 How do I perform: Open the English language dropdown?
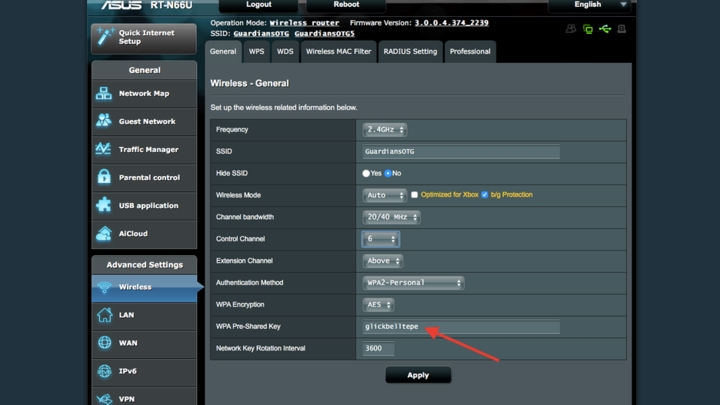(x=590, y=5)
